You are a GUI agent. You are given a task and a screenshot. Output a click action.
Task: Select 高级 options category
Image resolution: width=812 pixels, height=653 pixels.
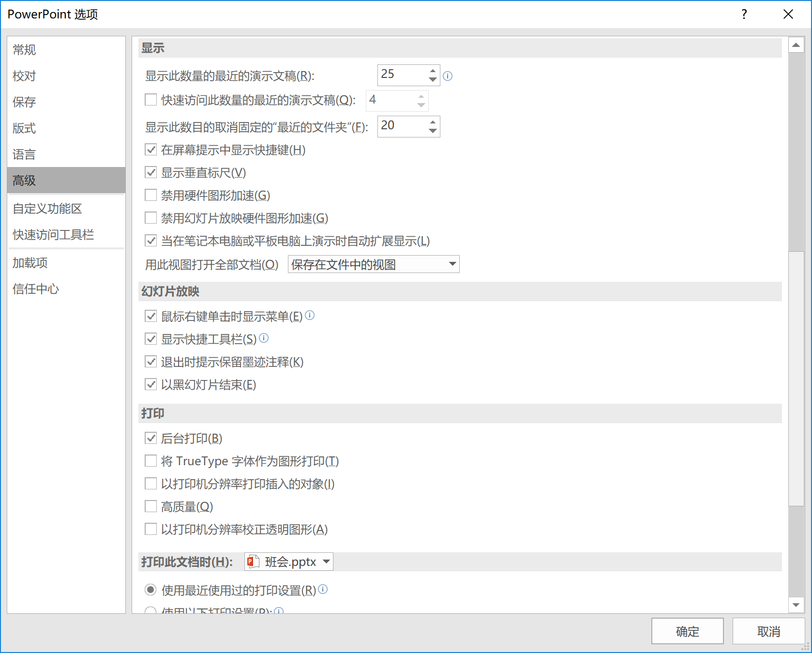point(66,180)
